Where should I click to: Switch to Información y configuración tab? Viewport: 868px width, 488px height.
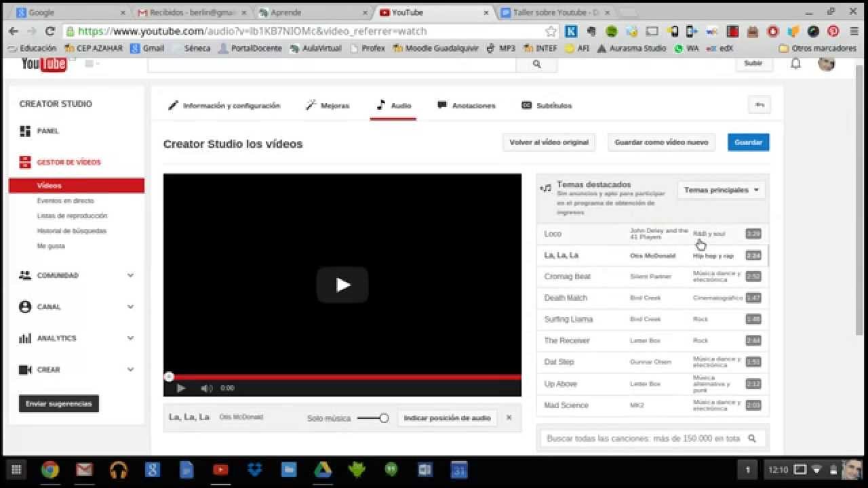(224, 106)
